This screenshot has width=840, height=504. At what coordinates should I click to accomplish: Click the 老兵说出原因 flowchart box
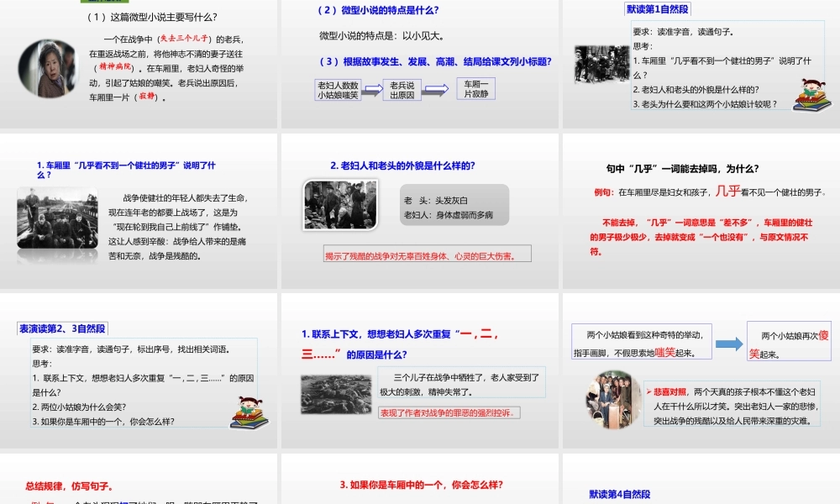[401, 87]
